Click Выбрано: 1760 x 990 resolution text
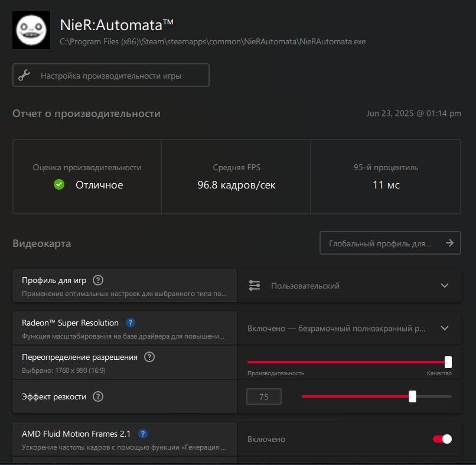Image resolution: width=476 pixels, height=465 pixels. 64,370
